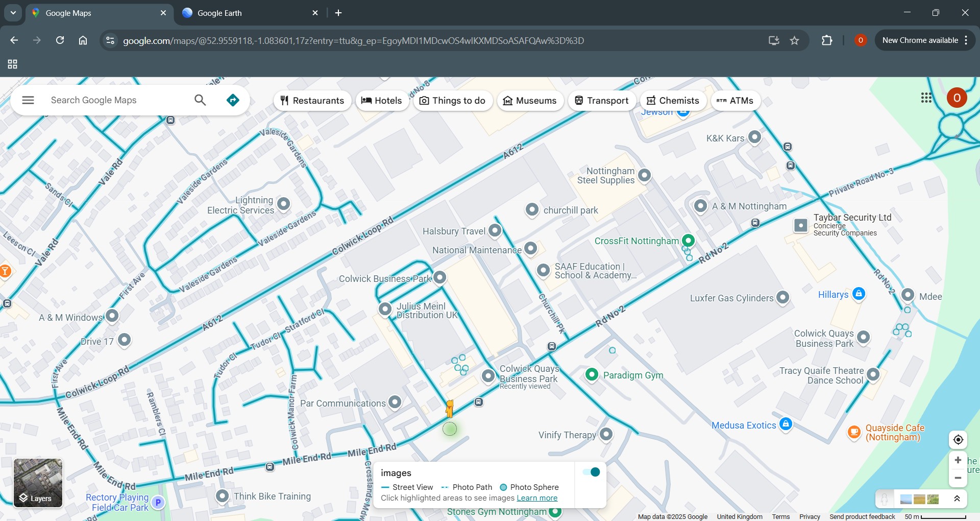Open the Directions arrow button

(x=233, y=100)
